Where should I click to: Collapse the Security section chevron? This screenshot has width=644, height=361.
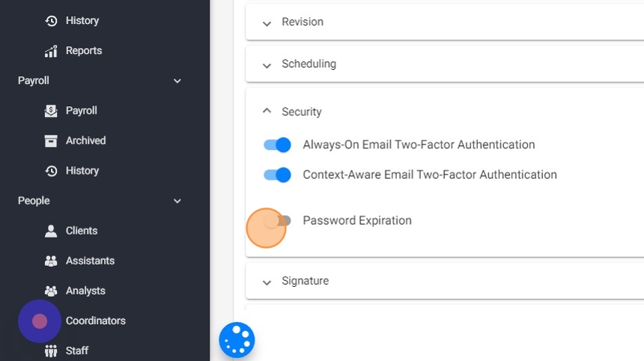267,111
